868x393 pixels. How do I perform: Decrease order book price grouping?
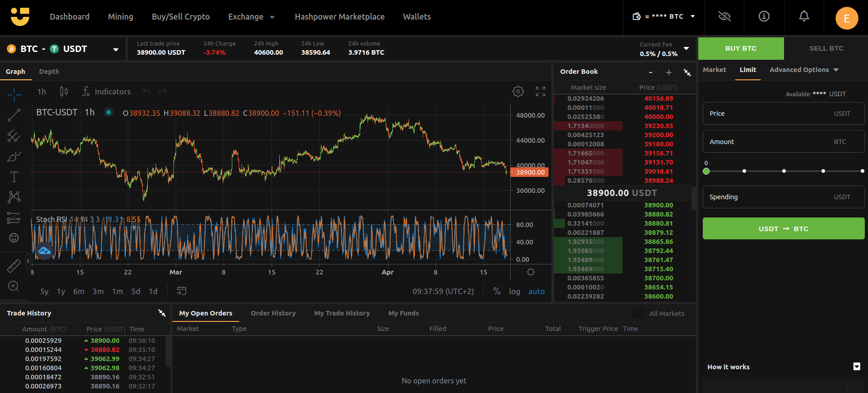coord(650,72)
